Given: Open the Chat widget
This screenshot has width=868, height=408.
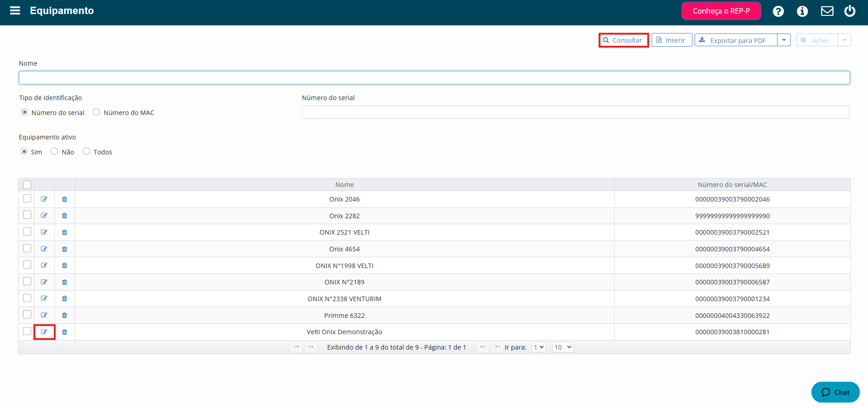Looking at the screenshot, I should point(835,392).
